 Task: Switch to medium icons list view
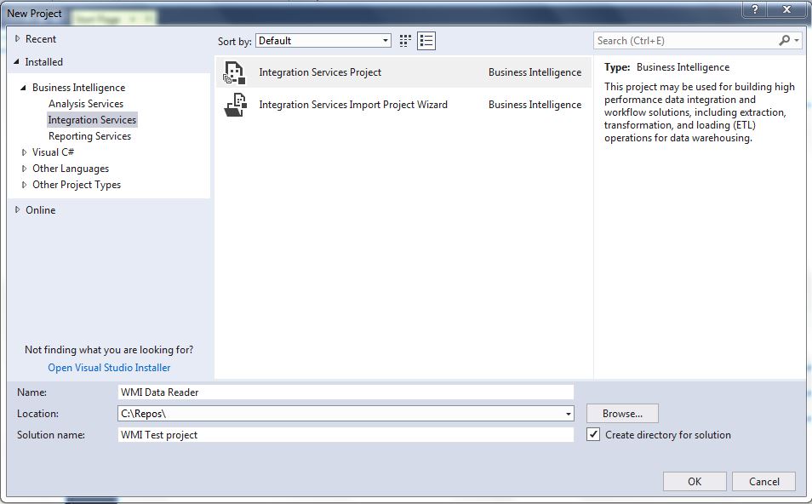tap(426, 41)
